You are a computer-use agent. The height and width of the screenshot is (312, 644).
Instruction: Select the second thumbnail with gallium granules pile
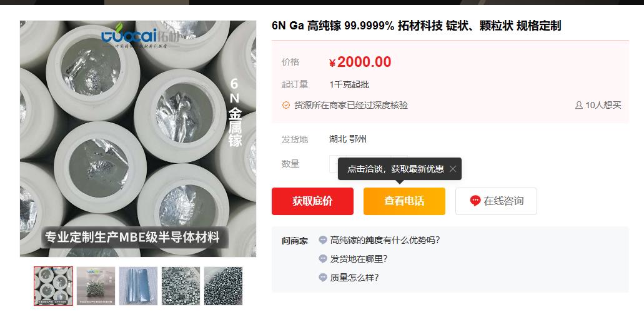[96, 286]
